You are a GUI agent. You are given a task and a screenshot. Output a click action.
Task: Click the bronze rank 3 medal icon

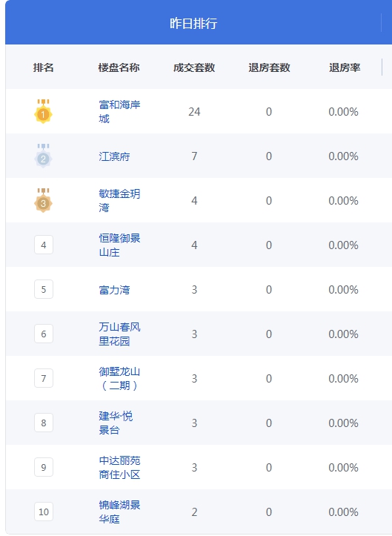(x=44, y=200)
